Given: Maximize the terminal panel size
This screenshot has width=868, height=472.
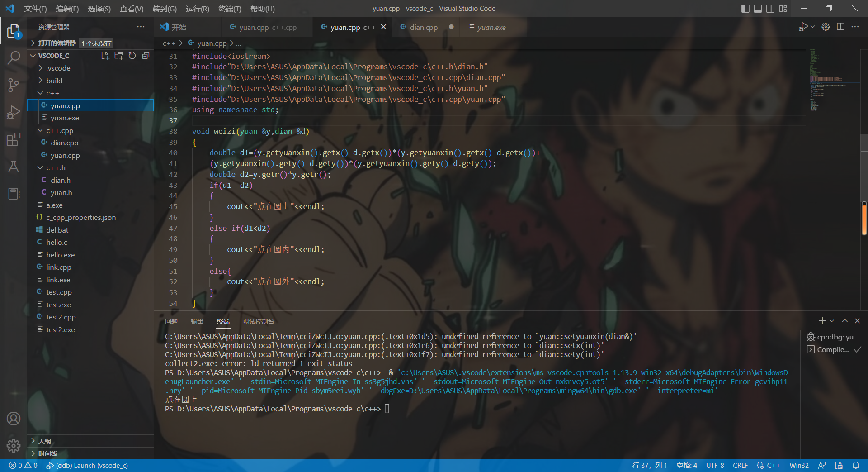Looking at the screenshot, I should click(844, 321).
